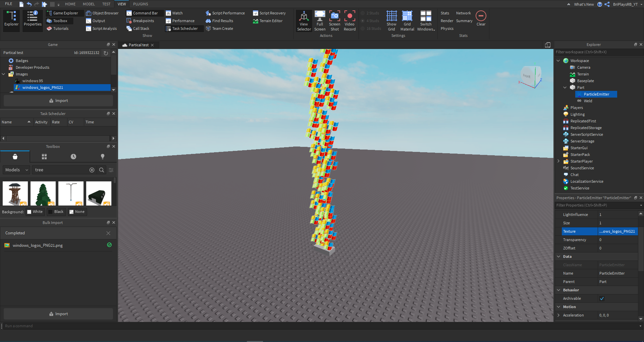
Task: Set toolbox background to Black
Action: point(56,212)
